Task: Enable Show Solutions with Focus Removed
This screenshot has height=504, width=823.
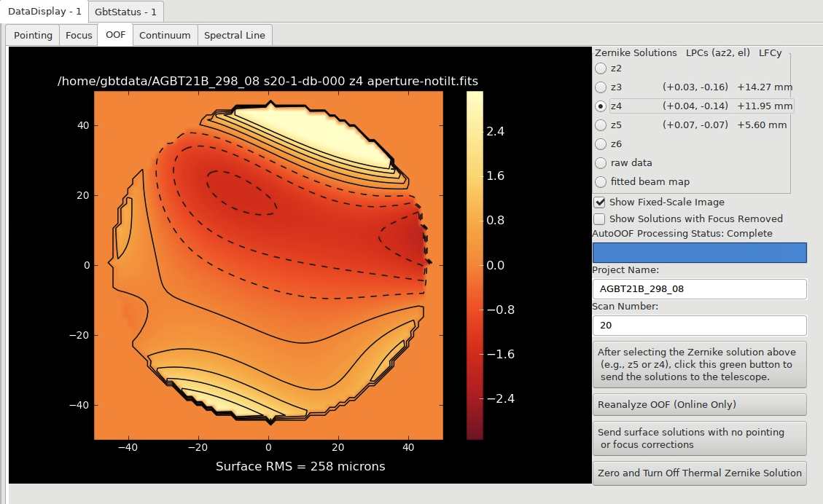Action: (599, 218)
